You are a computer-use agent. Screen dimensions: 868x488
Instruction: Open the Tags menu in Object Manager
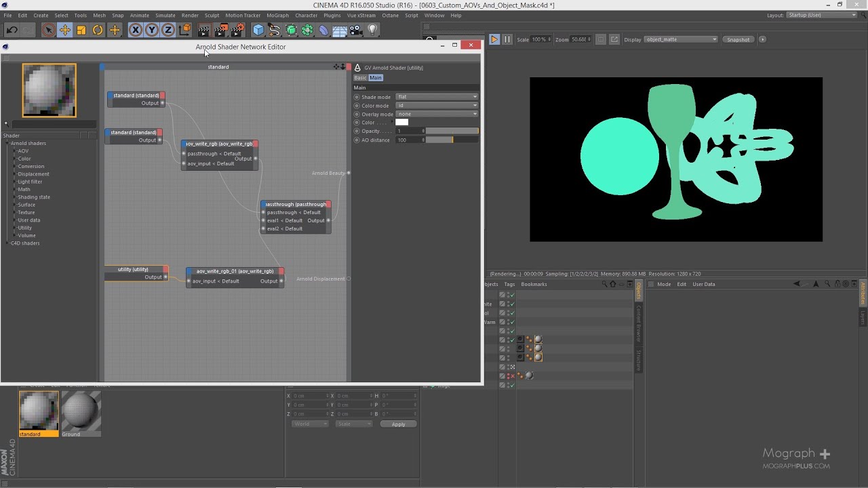(509, 284)
